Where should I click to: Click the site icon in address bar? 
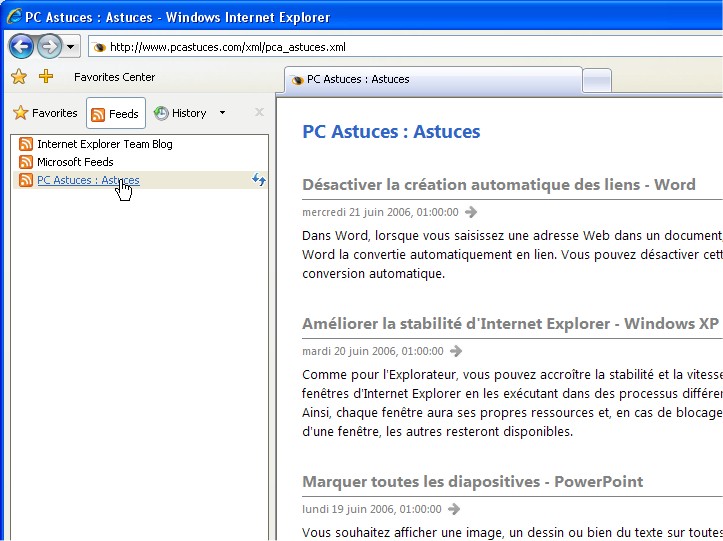[99, 47]
